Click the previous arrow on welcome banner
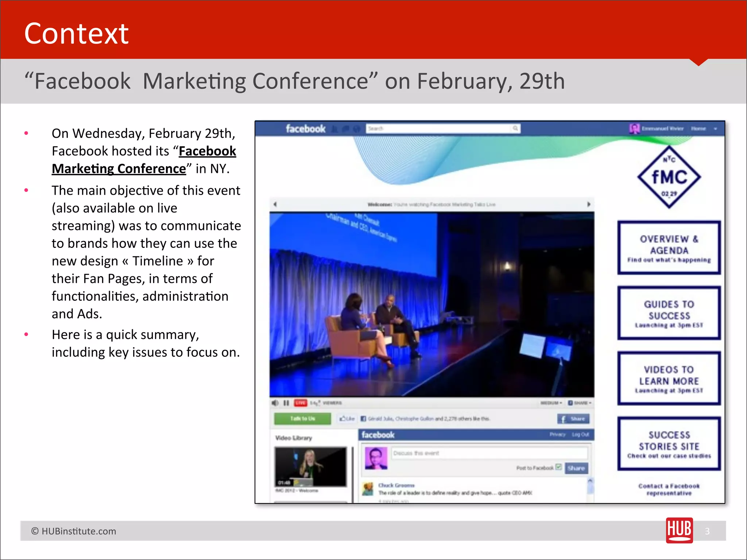The width and height of the screenshot is (747, 560). tap(275, 204)
